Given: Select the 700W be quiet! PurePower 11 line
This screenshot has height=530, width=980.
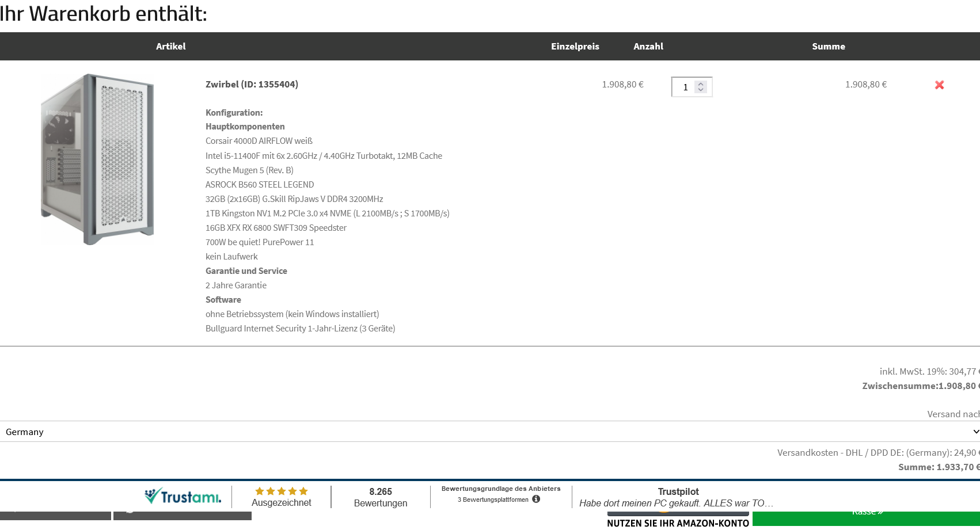Looking at the screenshot, I should [x=260, y=242].
